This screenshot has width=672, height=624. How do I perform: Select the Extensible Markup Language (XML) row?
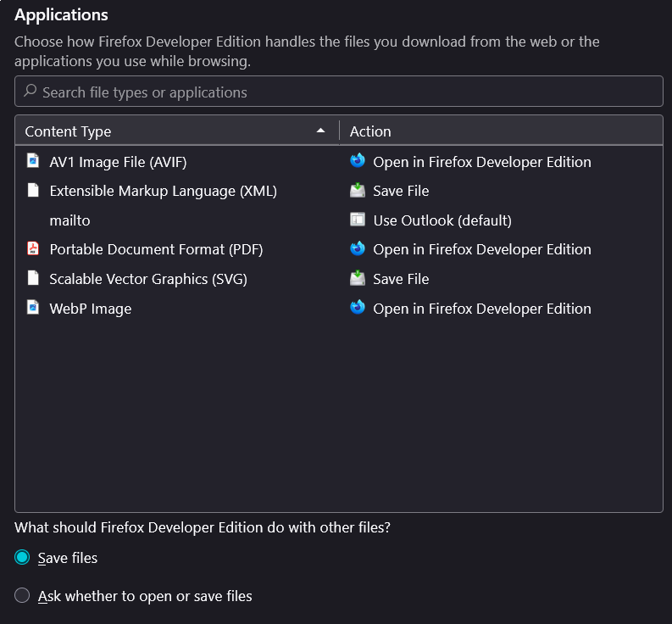[339, 191]
